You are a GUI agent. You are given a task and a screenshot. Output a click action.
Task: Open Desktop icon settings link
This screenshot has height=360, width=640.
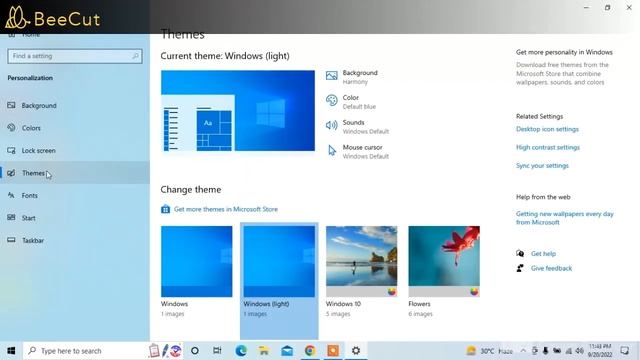pos(547,129)
